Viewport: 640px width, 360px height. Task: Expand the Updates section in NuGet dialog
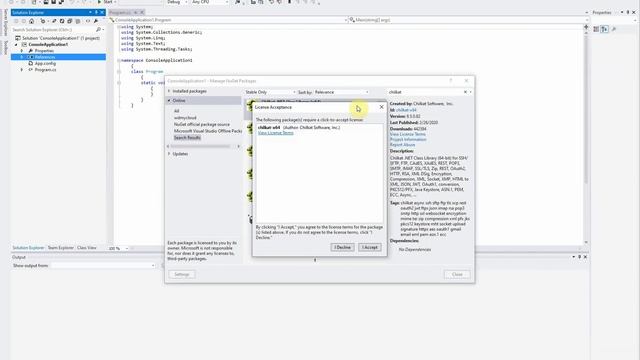pos(169,153)
